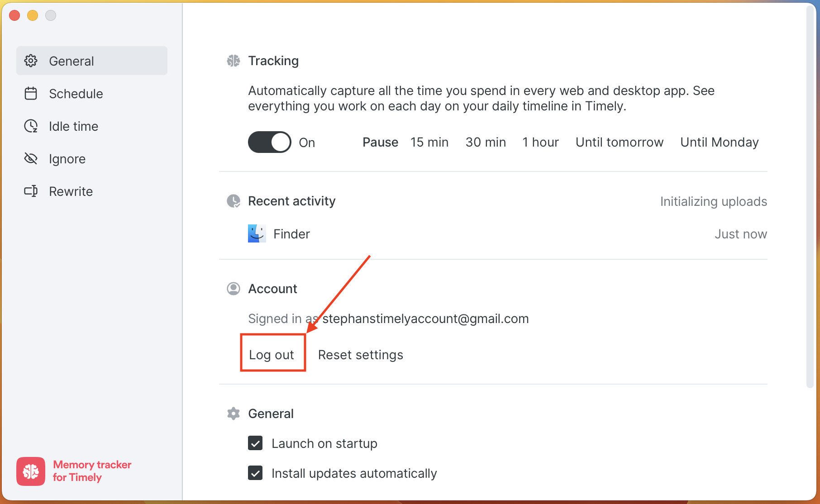Pause tracking for 15 min

pyautogui.click(x=429, y=143)
